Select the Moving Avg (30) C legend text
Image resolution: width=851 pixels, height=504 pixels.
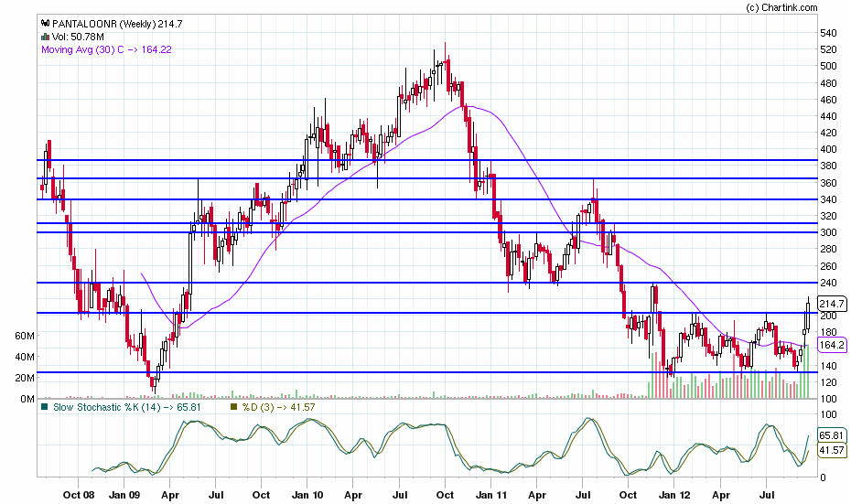[x=106, y=49]
